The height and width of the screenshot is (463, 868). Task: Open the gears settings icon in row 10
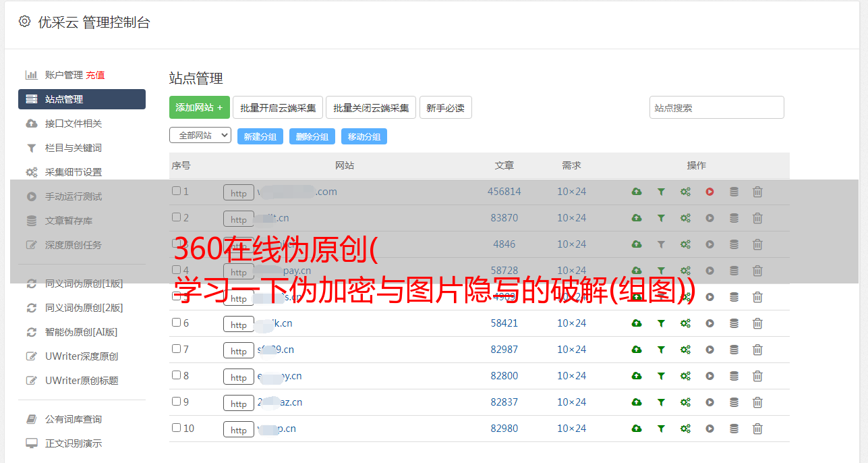pyautogui.click(x=685, y=429)
